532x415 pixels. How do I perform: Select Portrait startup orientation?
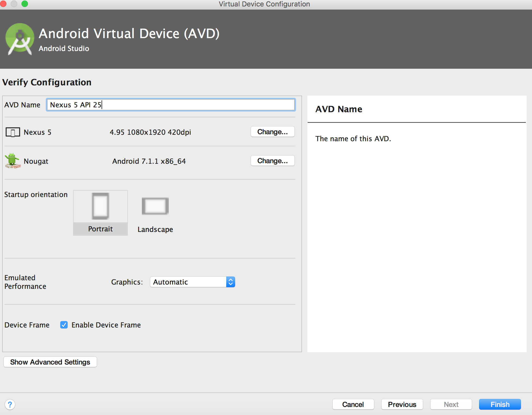(100, 213)
